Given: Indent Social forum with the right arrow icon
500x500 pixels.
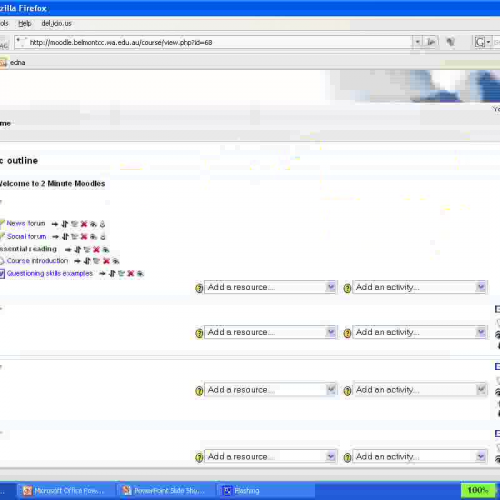Looking at the screenshot, I should point(56,237).
